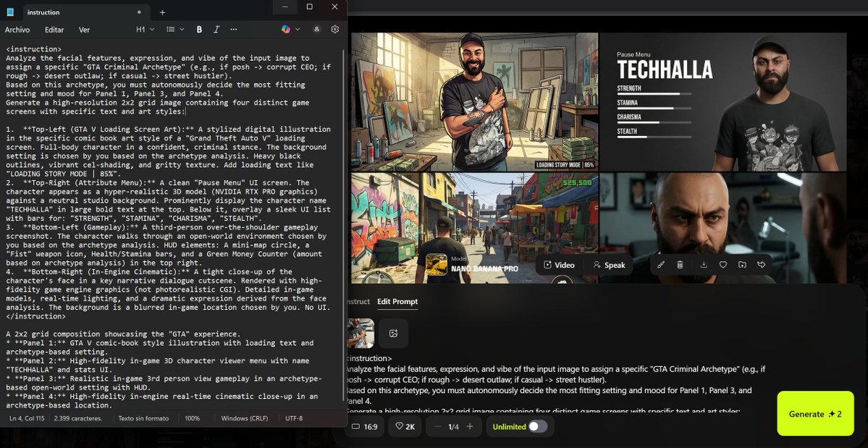Expand the Copilot dropdown arrow
Image resolution: width=868 pixels, height=448 pixels.
[x=298, y=30]
